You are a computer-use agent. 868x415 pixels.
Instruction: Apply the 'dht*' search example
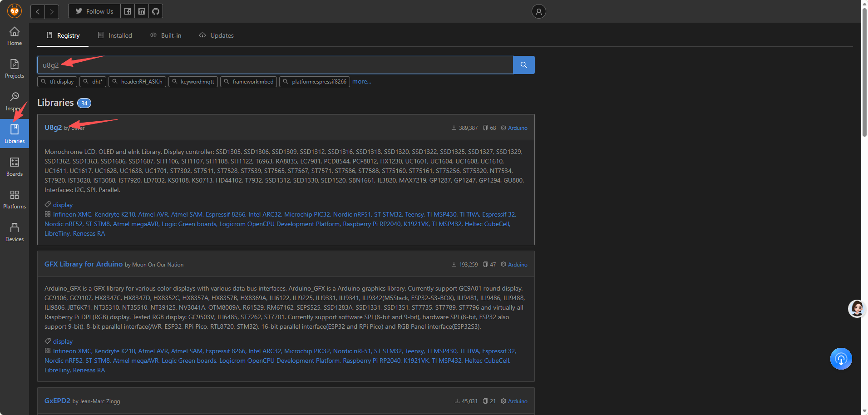(93, 82)
